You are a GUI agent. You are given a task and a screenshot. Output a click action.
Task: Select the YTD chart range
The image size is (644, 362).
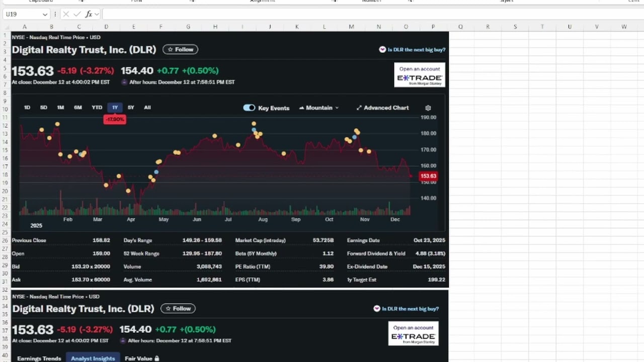(x=97, y=108)
